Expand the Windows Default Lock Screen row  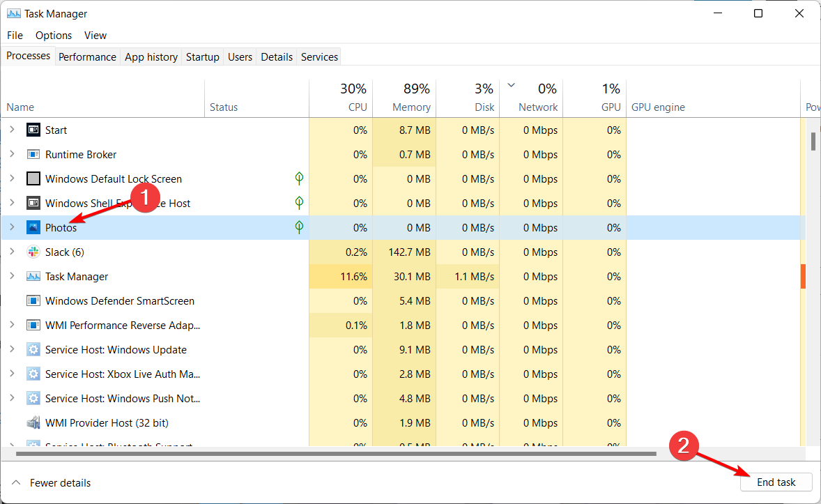[12, 178]
